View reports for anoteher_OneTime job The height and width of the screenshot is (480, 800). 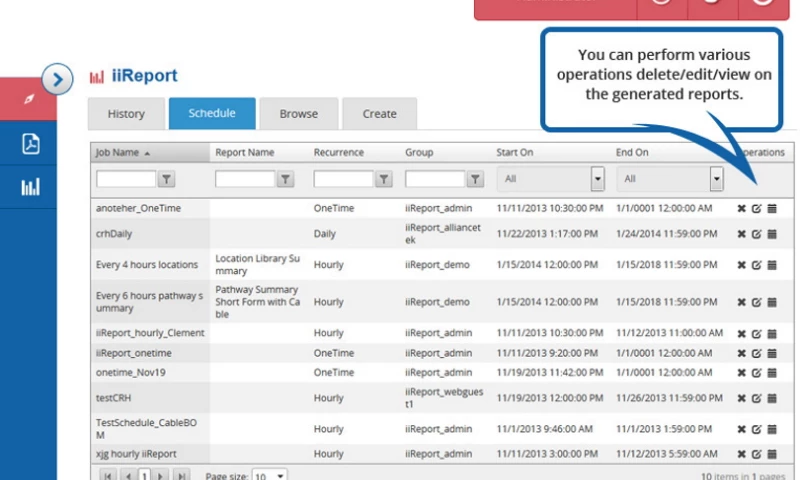click(x=772, y=208)
